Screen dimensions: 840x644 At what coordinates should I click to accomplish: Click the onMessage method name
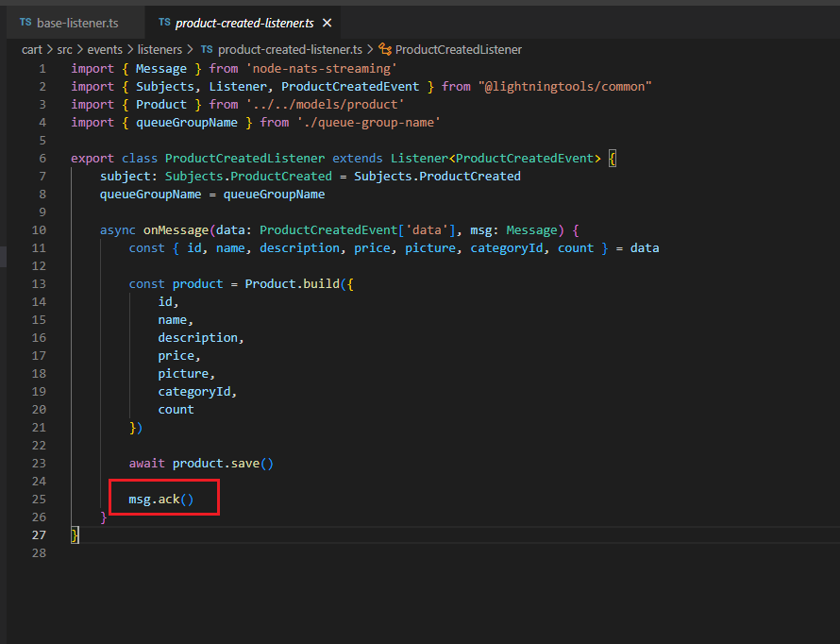pos(176,230)
